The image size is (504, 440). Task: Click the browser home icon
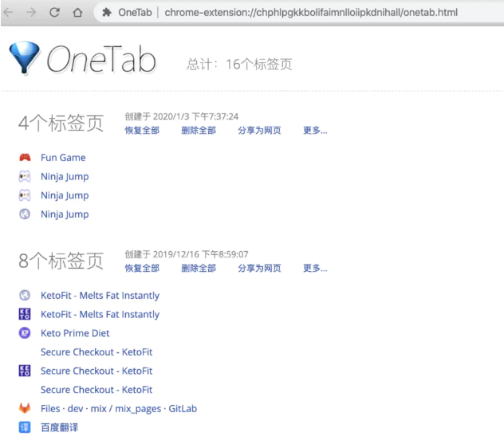click(77, 13)
